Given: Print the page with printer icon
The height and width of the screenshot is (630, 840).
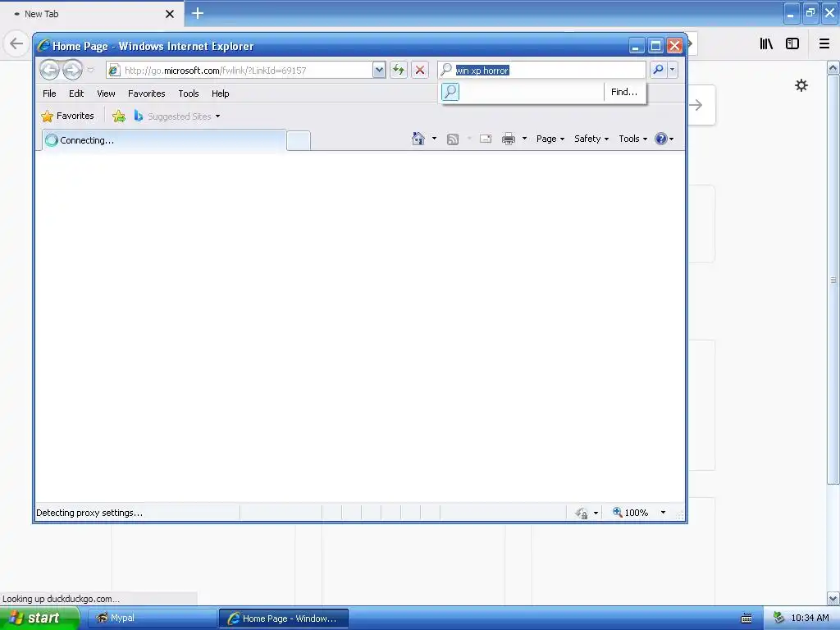Looking at the screenshot, I should pyautogui.click(x=509, y=139).
